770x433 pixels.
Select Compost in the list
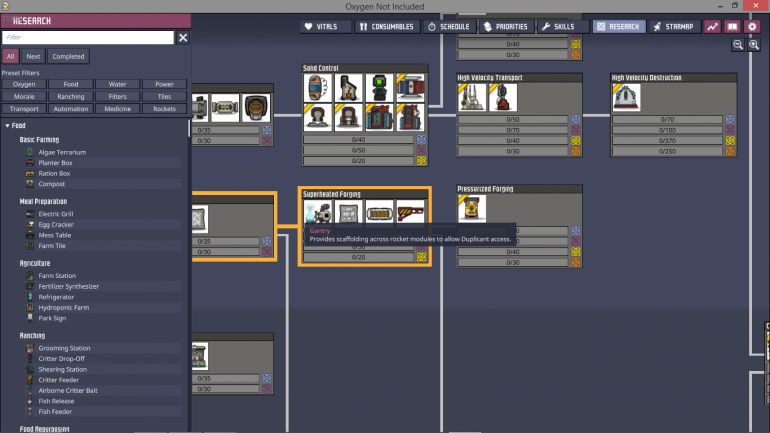coord(103,184)
